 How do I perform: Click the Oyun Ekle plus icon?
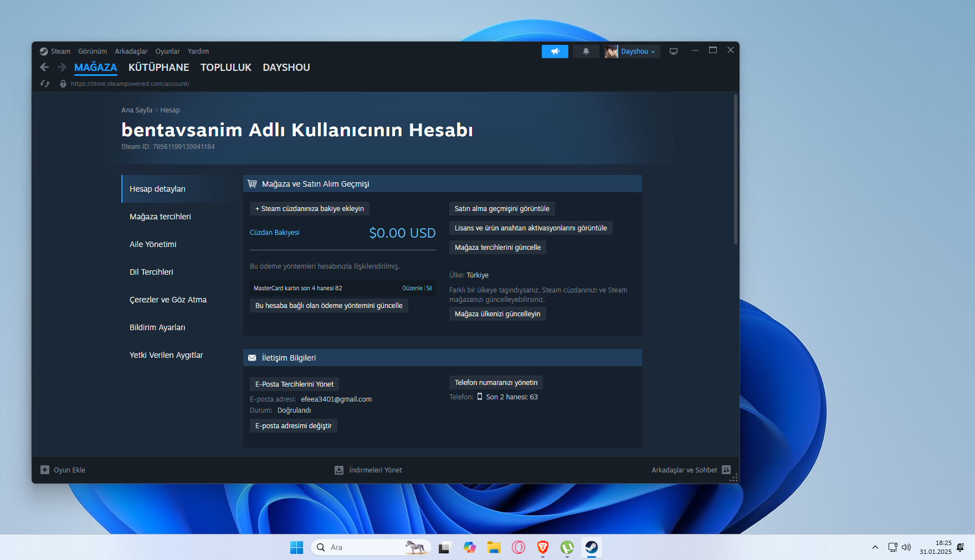[x=45, y=470]
